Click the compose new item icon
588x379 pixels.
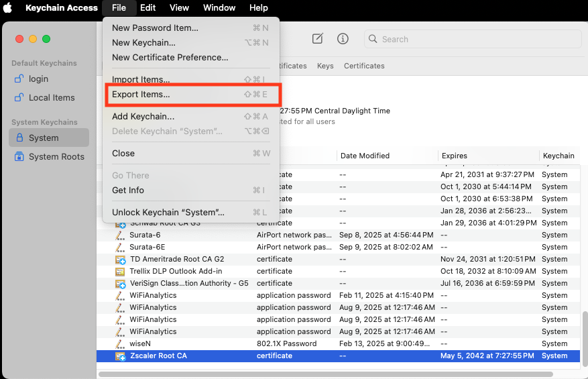(318, 39)
